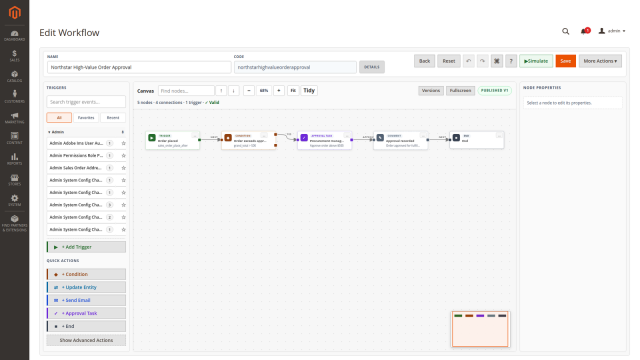The width and height of the screenshot is (640, 360).
Task: Select the All triggers tab
Action: point(59,118)
